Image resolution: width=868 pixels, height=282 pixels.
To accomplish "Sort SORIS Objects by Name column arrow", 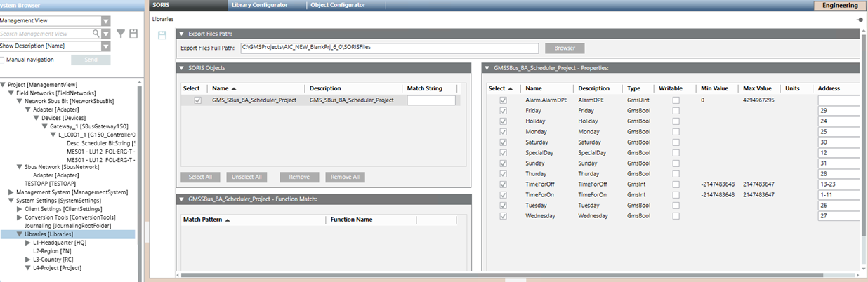I will click(234, 88).
